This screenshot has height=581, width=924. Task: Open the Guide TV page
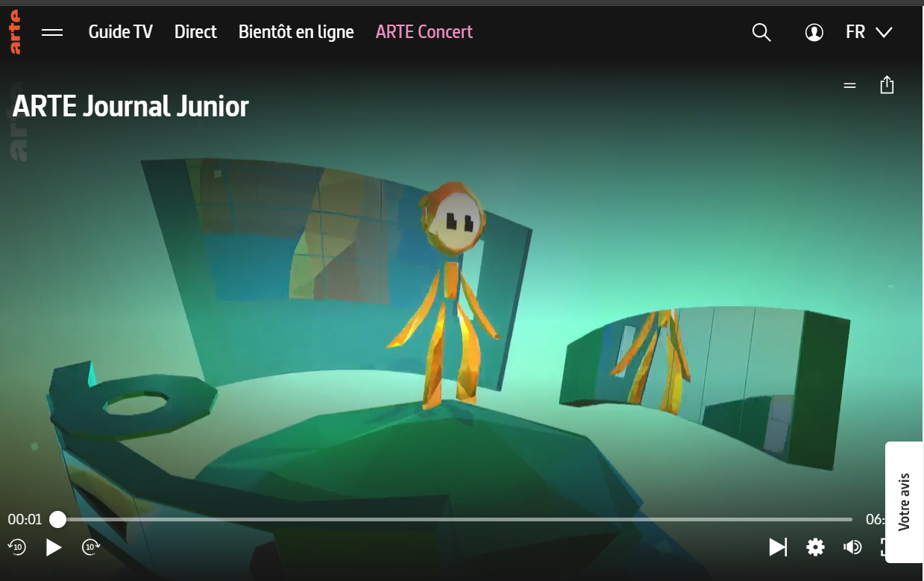tap(121, 32)
